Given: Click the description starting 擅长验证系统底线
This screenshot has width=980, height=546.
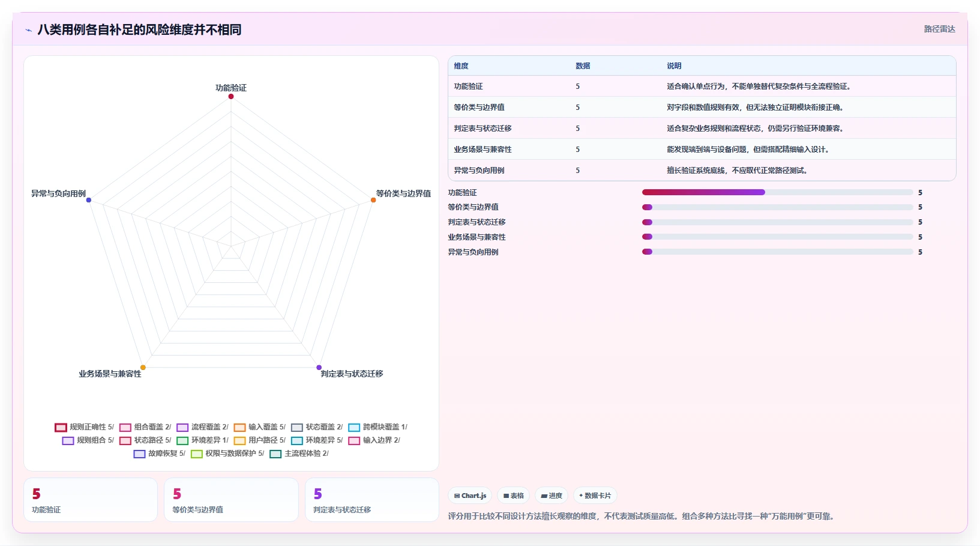Looking at the screenshot, I should (737, 171).
